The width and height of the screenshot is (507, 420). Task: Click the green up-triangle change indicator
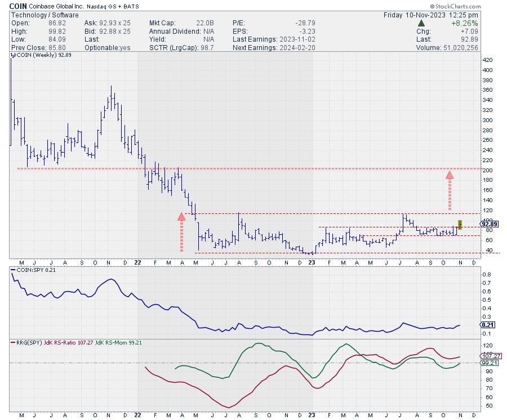(421, 24)
